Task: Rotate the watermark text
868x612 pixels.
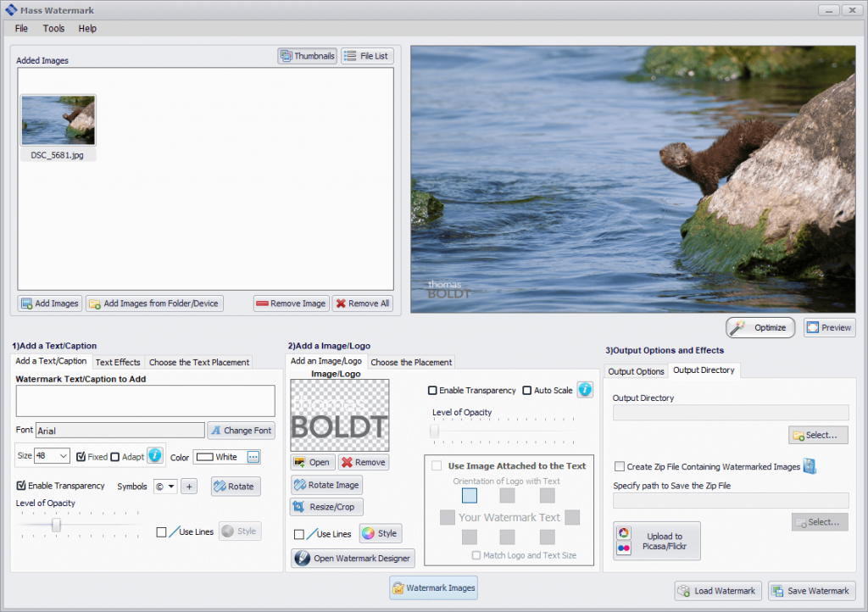Action: click(x=235, y=486)
